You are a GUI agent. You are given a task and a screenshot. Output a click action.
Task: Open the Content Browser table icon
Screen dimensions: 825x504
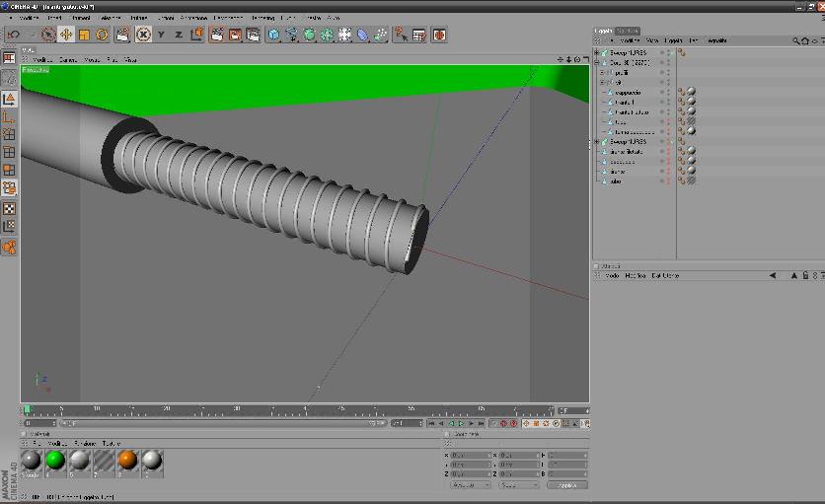click(x=419, y=35)
